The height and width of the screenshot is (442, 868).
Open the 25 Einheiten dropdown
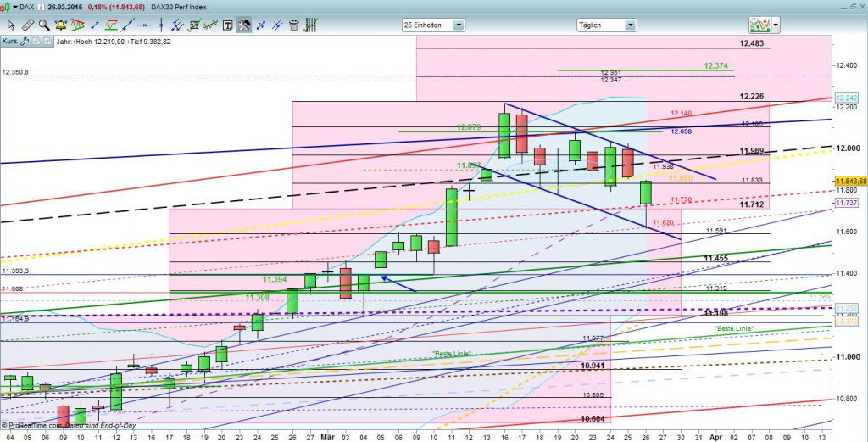click(x=433, y=25)
